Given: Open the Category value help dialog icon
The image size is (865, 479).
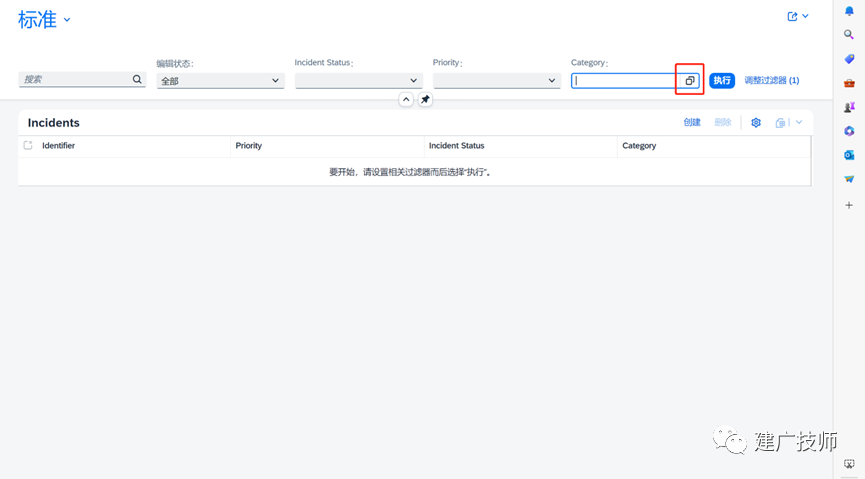Looking at the screenshot, I should pos(690,81).
